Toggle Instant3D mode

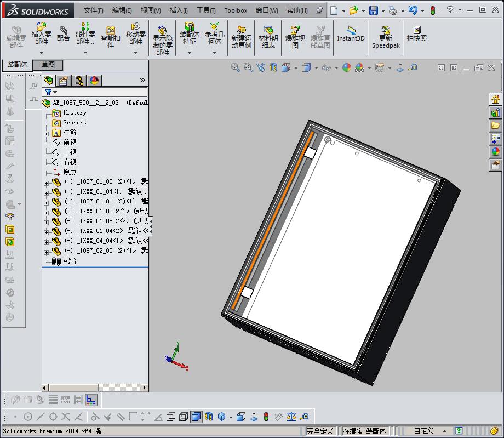(x=351, y=34)
